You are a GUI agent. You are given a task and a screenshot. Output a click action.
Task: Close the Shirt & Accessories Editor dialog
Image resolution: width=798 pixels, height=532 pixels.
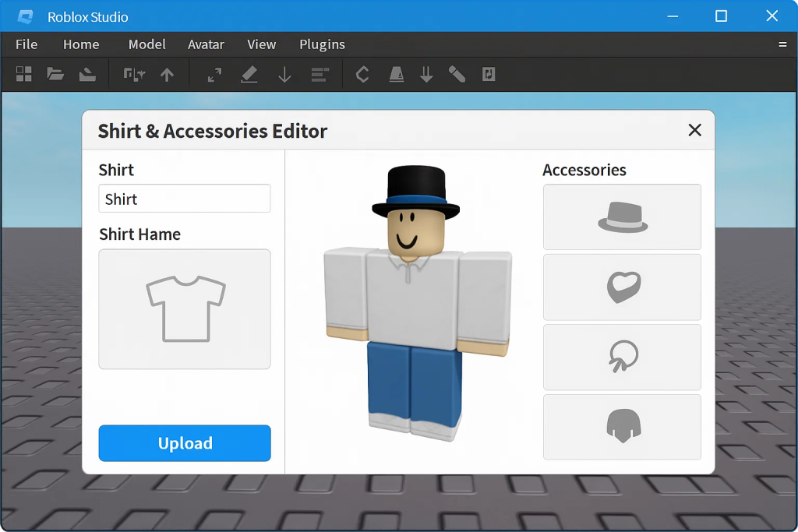pos(694,130)
